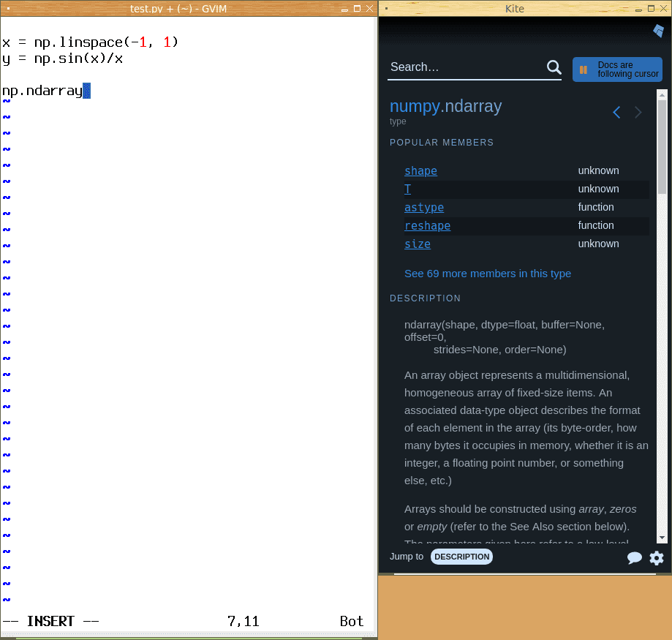The width and height of the screenshot is (672, 640).
Task: Close the Kite window
Action: [664, 9]
